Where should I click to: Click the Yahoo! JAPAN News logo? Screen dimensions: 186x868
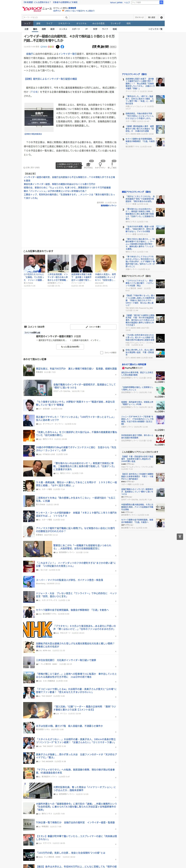tap(37, 9)
